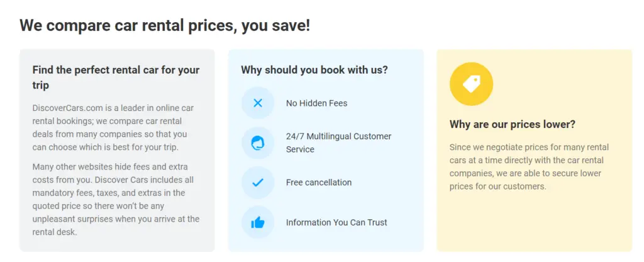Click 'Find the perfect rental car' heading

tap(116, 77)
